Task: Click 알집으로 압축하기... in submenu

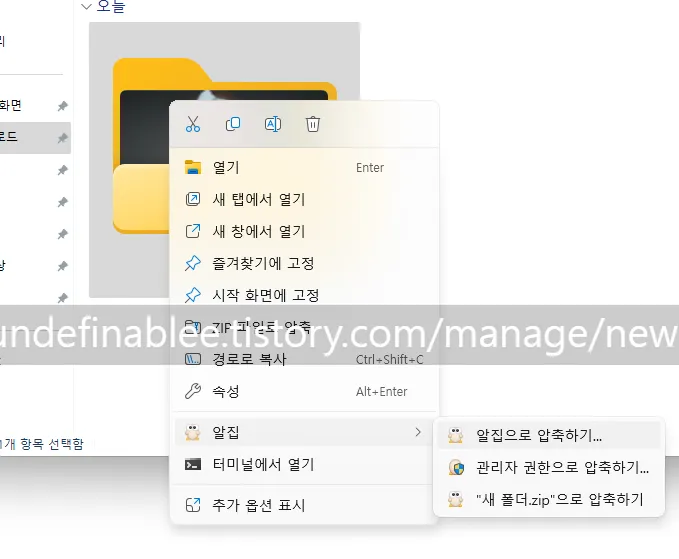Action: click(549, 435)
